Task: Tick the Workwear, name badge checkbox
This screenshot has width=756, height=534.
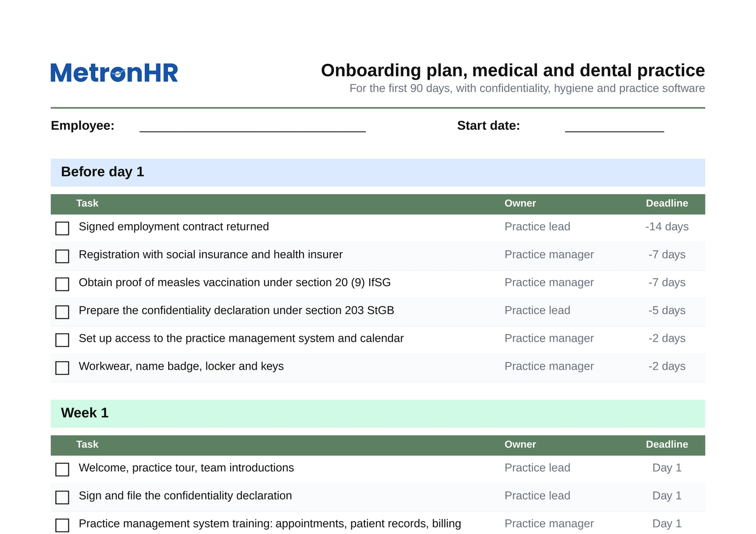Action: (x=62, y=368)
